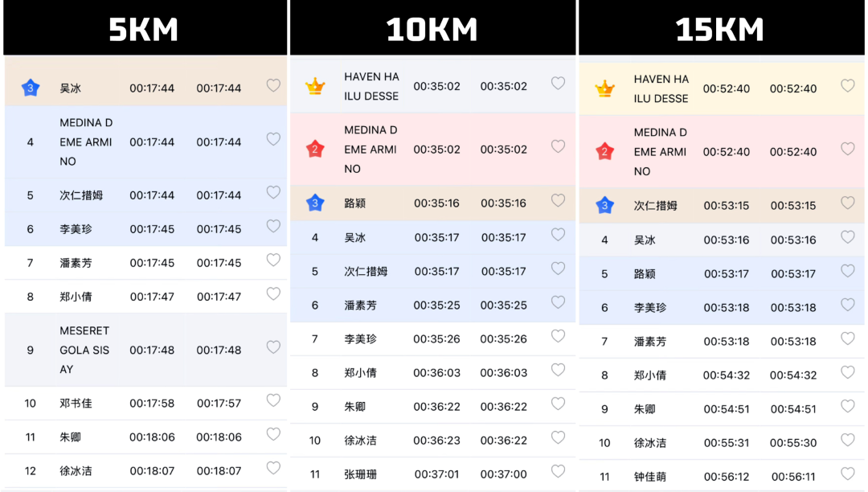Click blue rank 3 badge beside 路颖
The height and width of the screenshot is (492, 868).
pyautogui.click(x=315, y=203)
